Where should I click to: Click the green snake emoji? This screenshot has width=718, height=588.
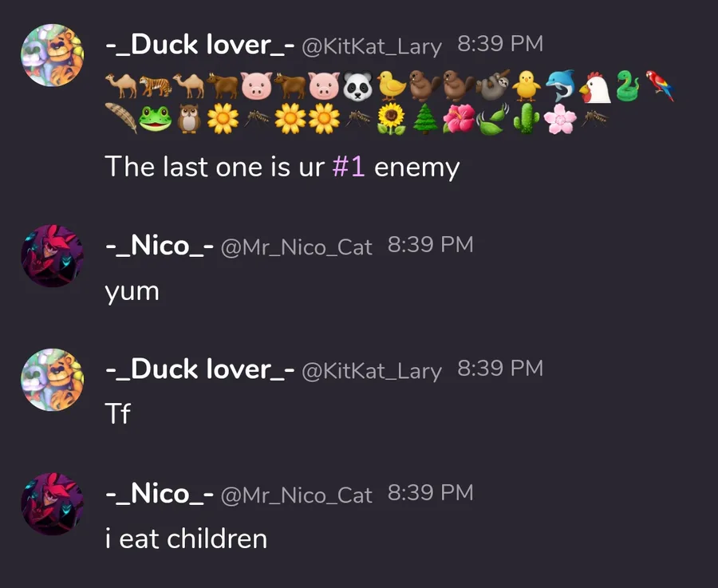628,85
